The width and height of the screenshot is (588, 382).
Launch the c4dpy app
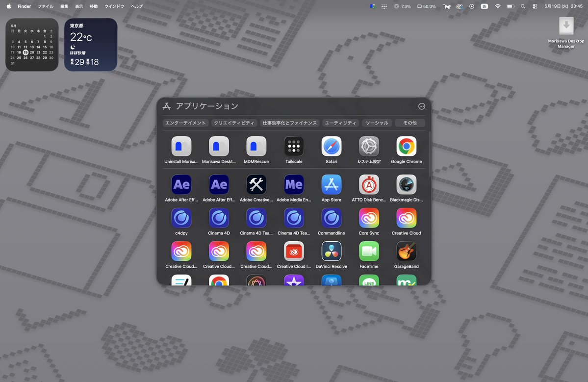point(181,218)
